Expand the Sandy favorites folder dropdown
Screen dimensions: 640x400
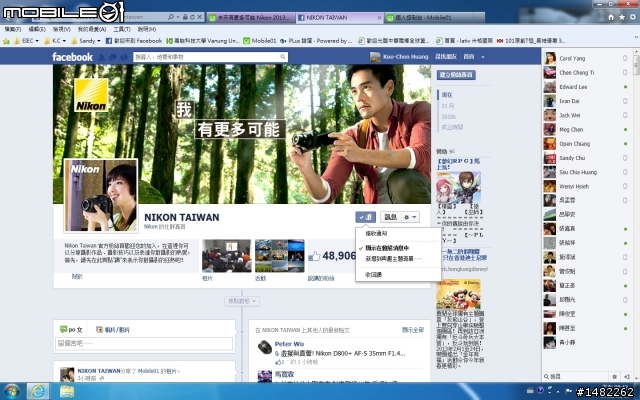pos(99,41)
